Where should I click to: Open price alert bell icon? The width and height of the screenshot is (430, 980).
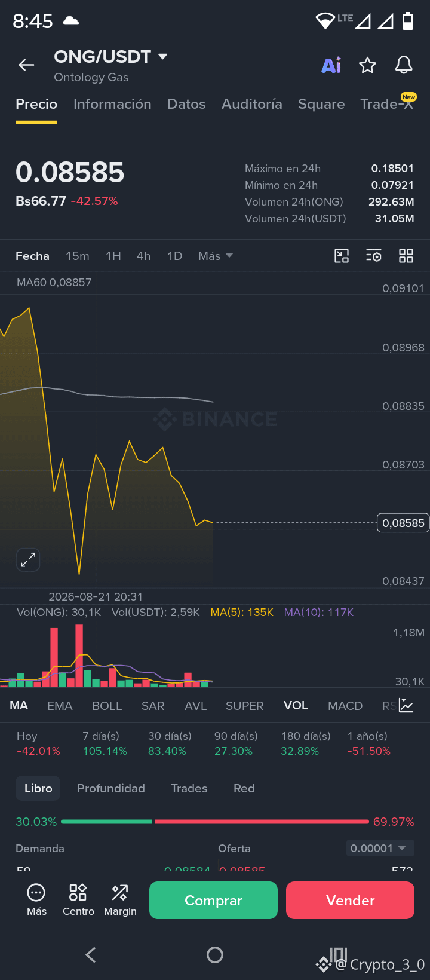coord(404,65)
